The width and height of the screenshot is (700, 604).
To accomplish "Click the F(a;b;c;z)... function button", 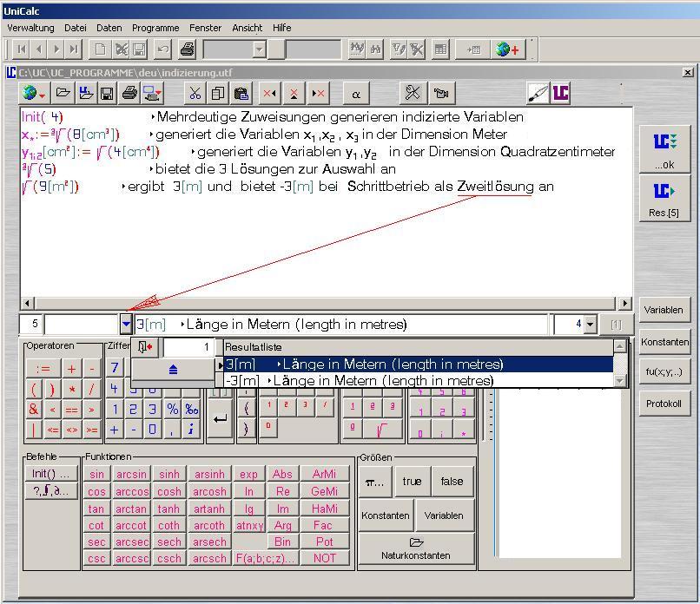I will point(265,559).
